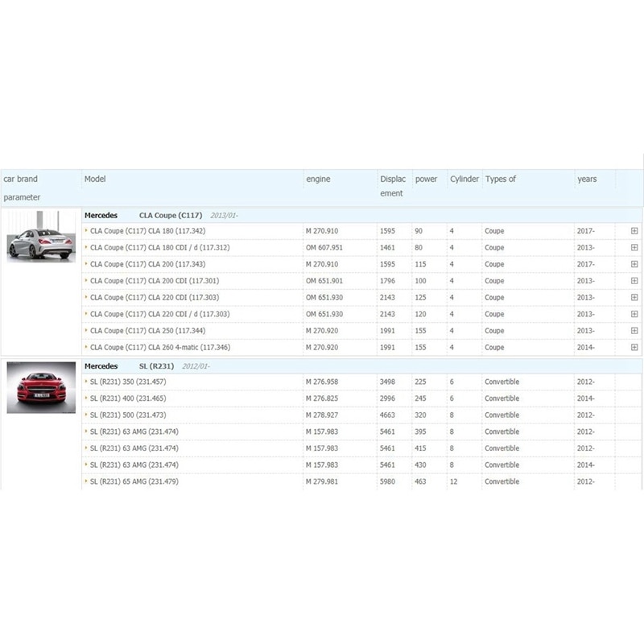Select displacement value 2996

coord(387,398)
